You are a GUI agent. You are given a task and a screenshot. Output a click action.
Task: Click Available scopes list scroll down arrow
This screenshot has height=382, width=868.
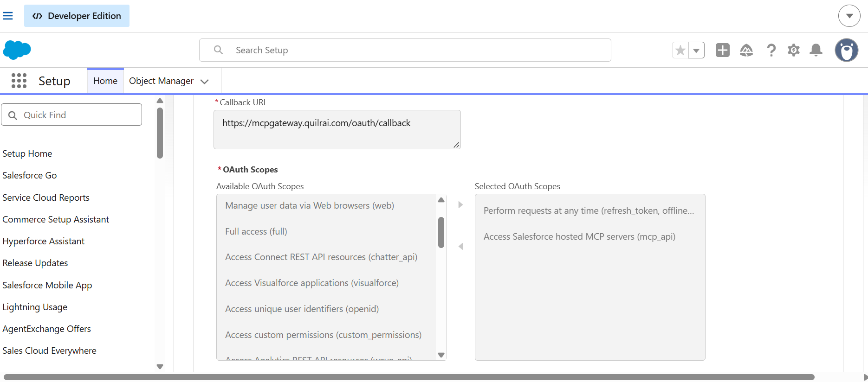coord(441,355)
